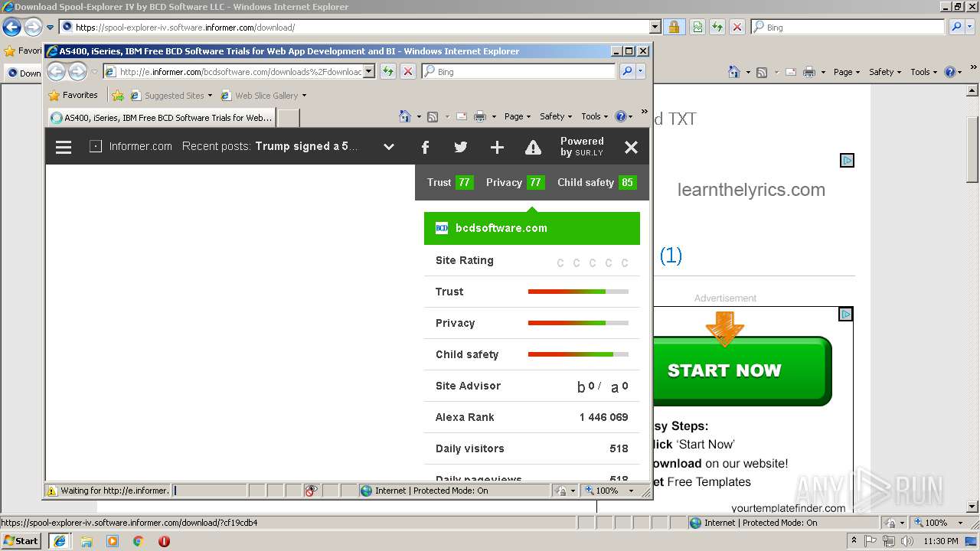
Task: Close the dark sur.ly toolbar
Action: (631, 147)
